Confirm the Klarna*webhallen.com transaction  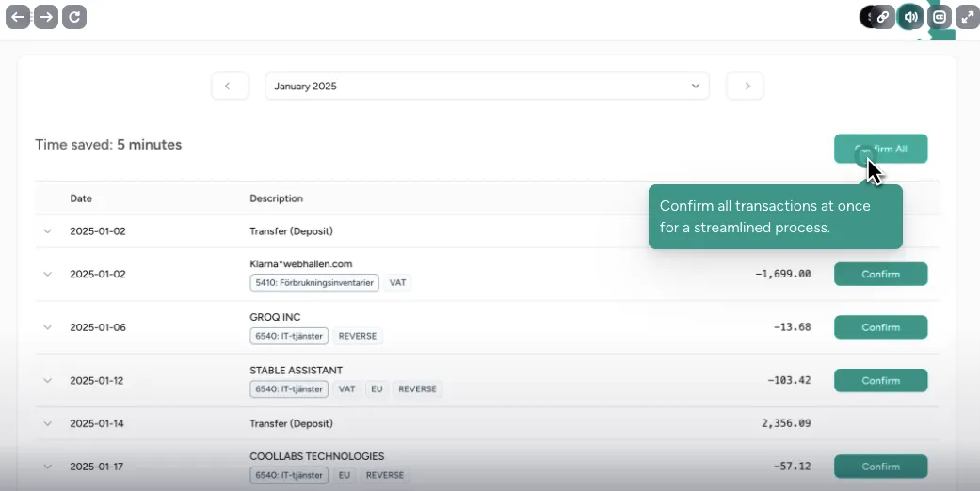click(880, 275)
